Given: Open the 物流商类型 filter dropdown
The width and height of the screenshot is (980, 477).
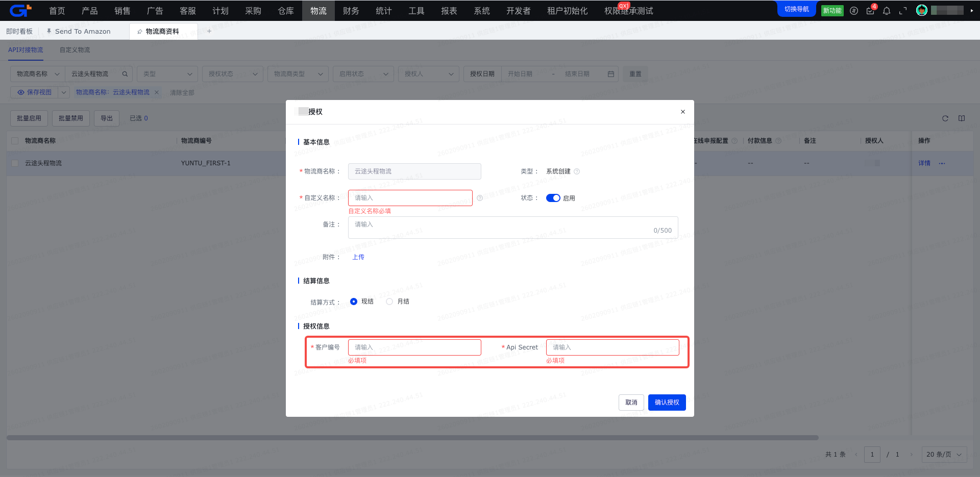Looking at the screenshot, I should pyautogui.click(x=298, y=74).
